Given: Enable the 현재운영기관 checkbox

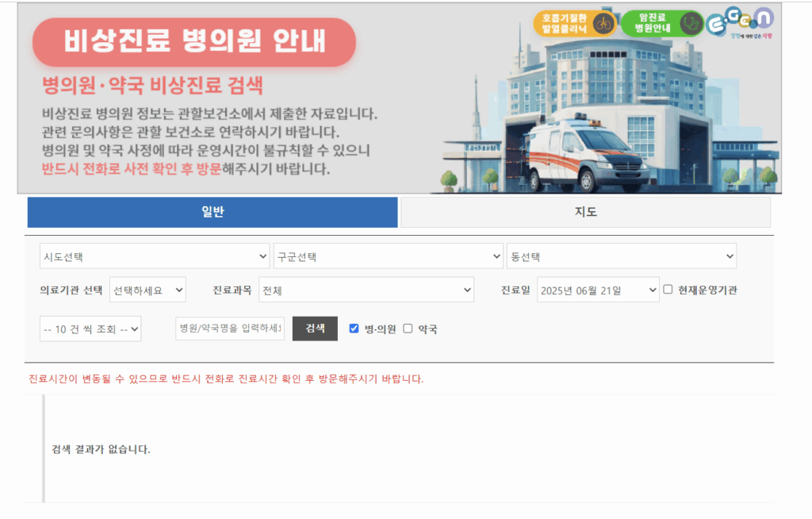Looking at the screenshot, I should tap(668, 290).
